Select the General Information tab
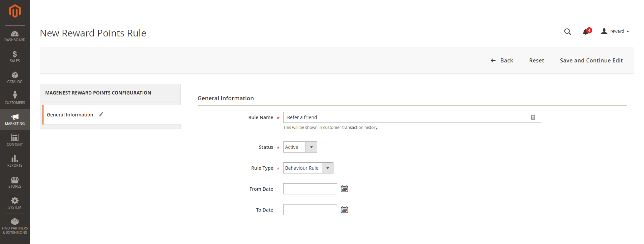The image size is (644, 244). (x=70, y=115)
